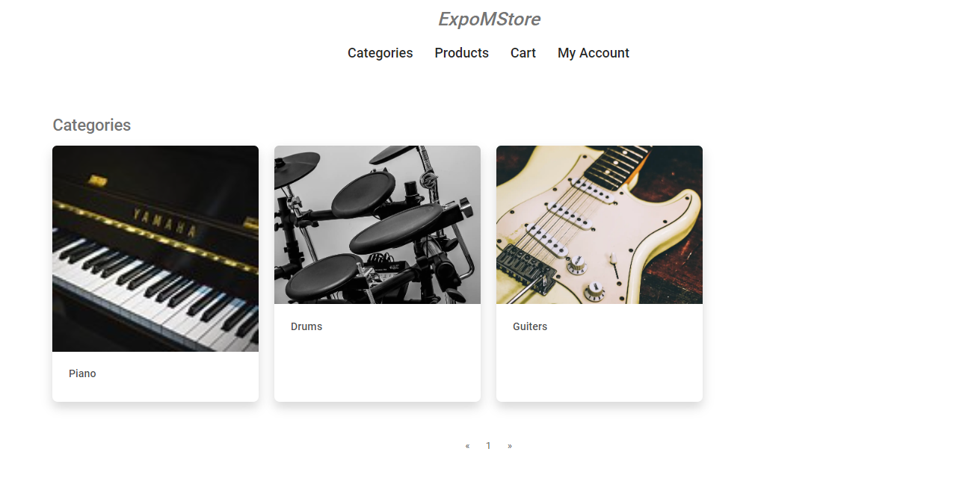The image size is (980, 478).
Task: Select the Piano category label
Action: pos(82,373)
